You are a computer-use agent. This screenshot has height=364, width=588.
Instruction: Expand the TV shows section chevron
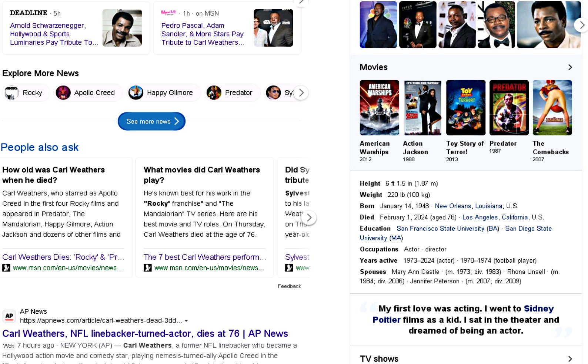click(570, 359)
